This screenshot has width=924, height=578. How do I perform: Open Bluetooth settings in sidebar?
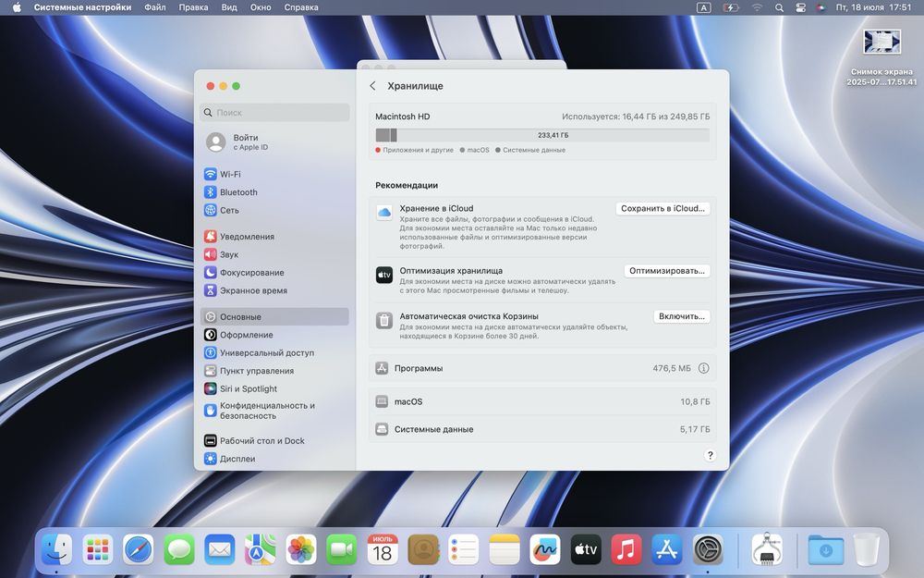[274, 192]
